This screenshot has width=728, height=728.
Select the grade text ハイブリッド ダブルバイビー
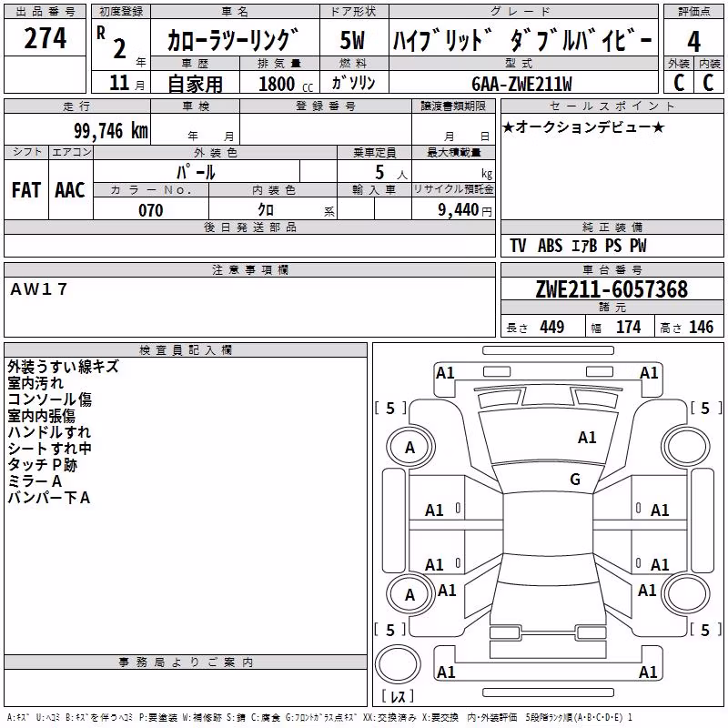[x=522, y=40]
